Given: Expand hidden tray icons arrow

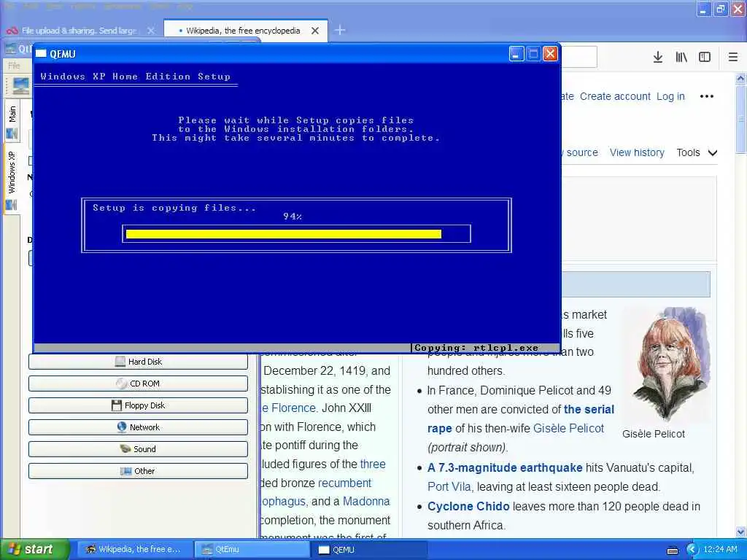Looking at the screenshot, I should point(692,550).
